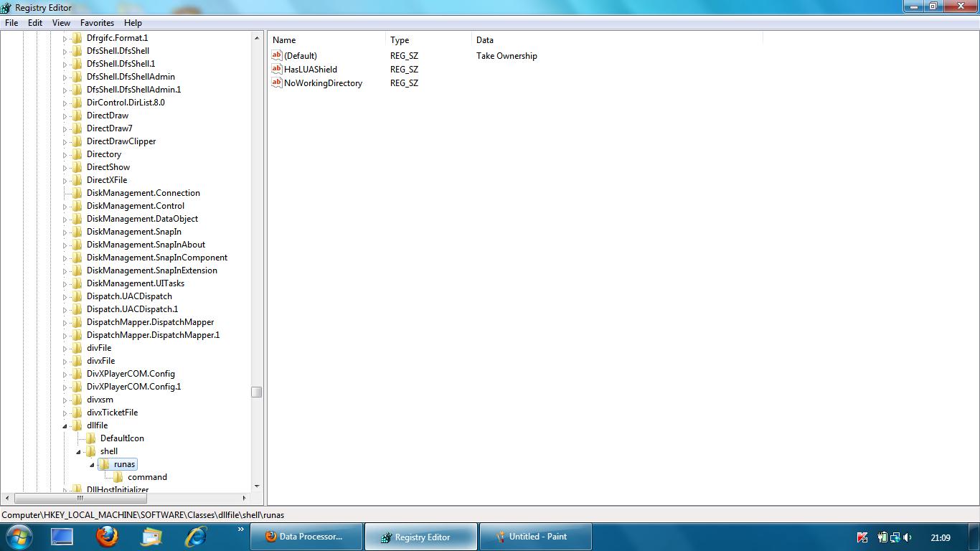Launch Internet Explorer from the quick launch
The width and height of the screenshot is (980, 551).
[x=195, y=536]
